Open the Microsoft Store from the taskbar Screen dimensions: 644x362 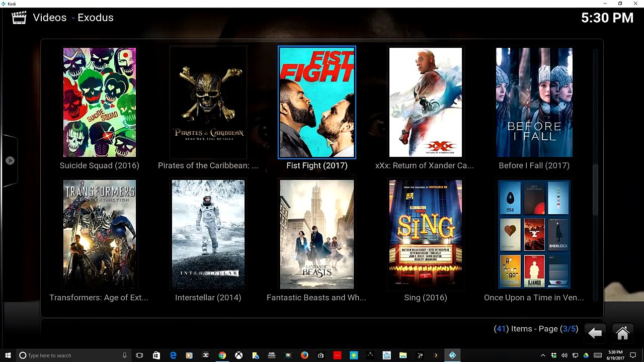[x=156, y=355]
